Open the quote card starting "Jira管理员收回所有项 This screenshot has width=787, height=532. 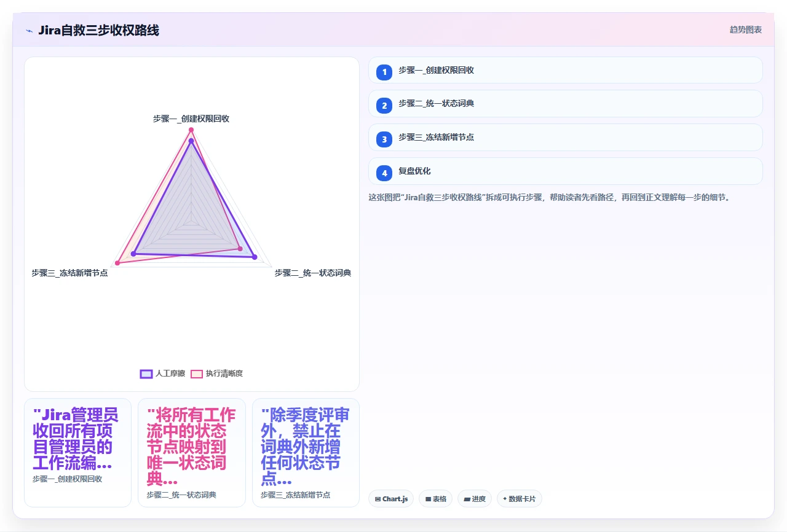[x=77, y=453]
